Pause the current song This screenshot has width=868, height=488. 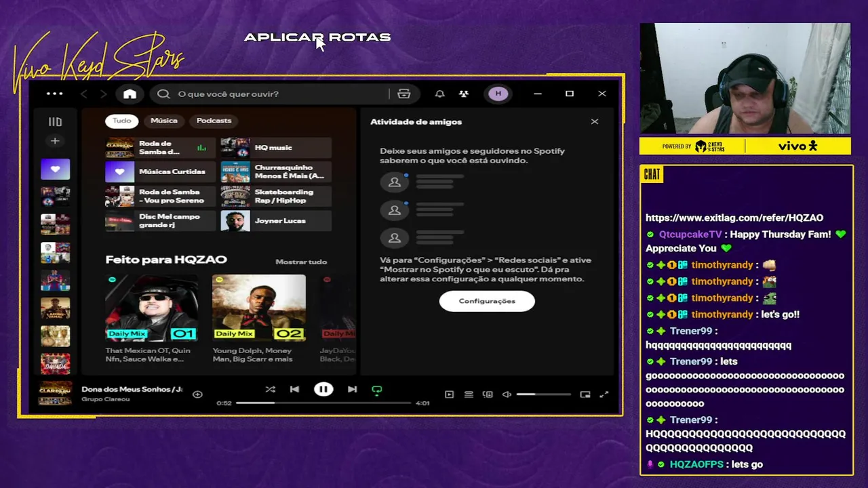click(323, 389)
